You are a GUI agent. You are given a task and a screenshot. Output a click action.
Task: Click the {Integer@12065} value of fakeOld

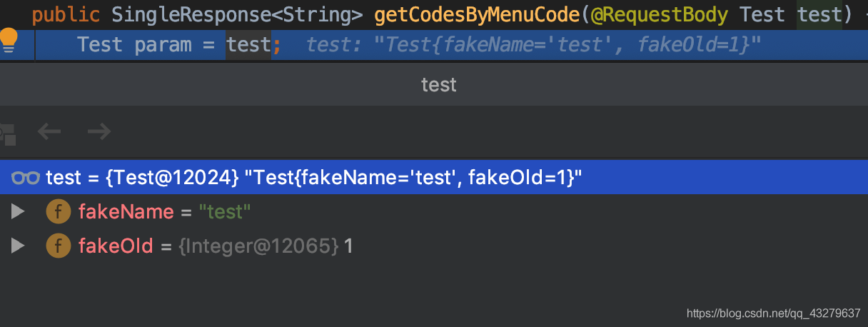[x=258, y=246]
